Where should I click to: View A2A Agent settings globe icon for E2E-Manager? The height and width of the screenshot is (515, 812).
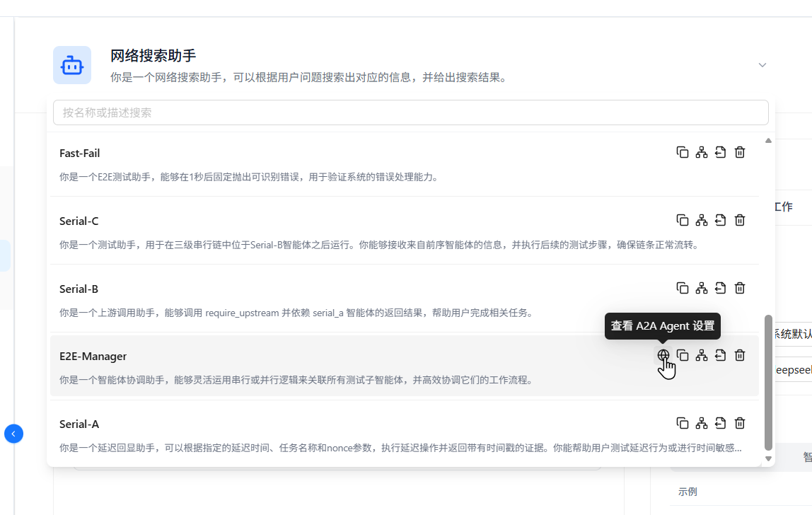[663, 355]
